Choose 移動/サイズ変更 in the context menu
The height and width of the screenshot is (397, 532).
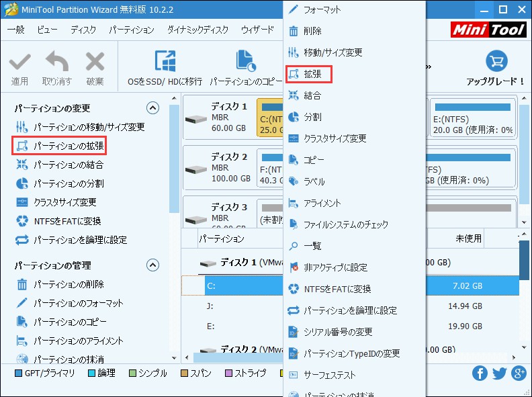[355, 52]
